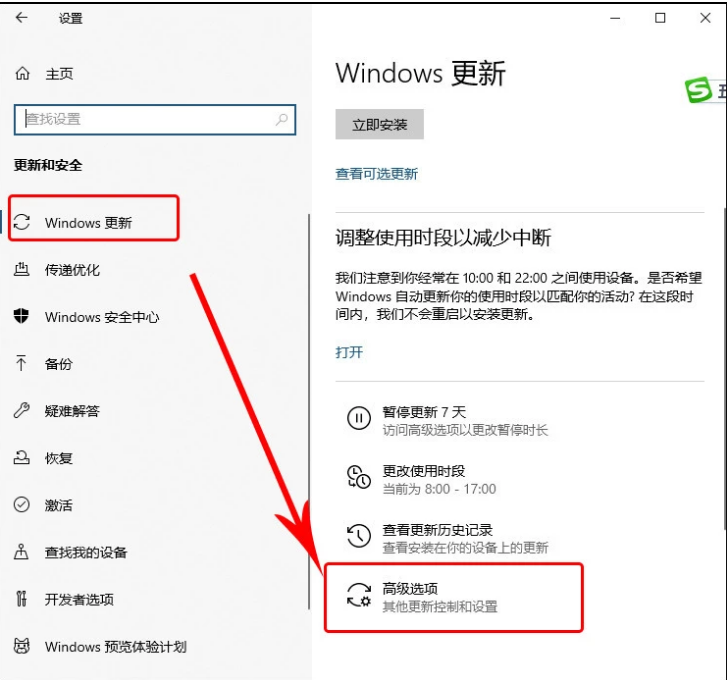Screen dimensions: 727x680
Task: Open the 主页 home icon
Action: click(22, 74)
